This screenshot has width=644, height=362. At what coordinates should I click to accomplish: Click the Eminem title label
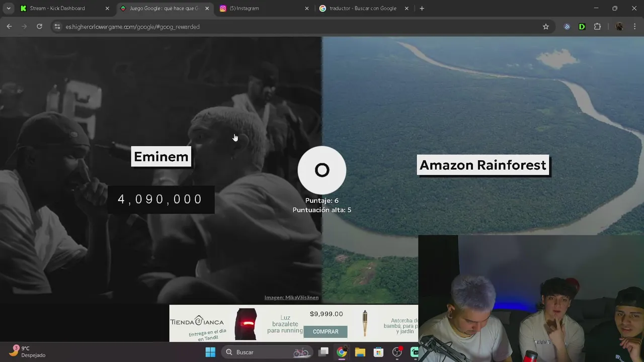(x=161, y=156)
